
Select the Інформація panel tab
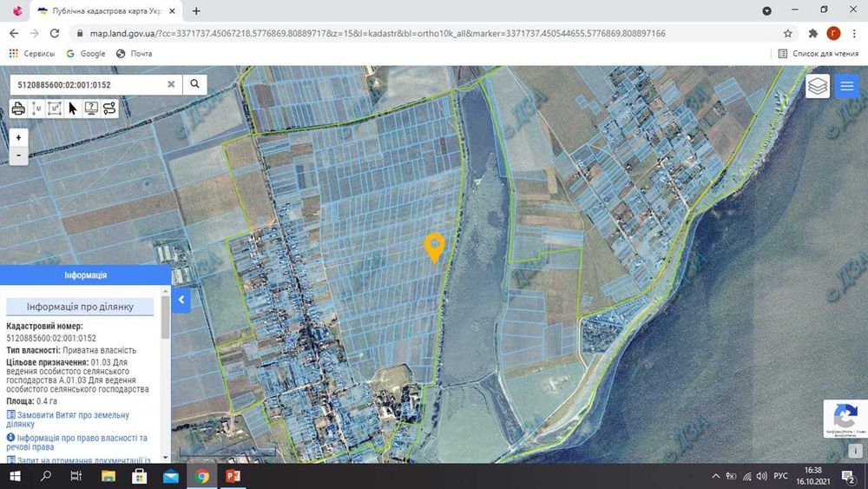(85, 275)
